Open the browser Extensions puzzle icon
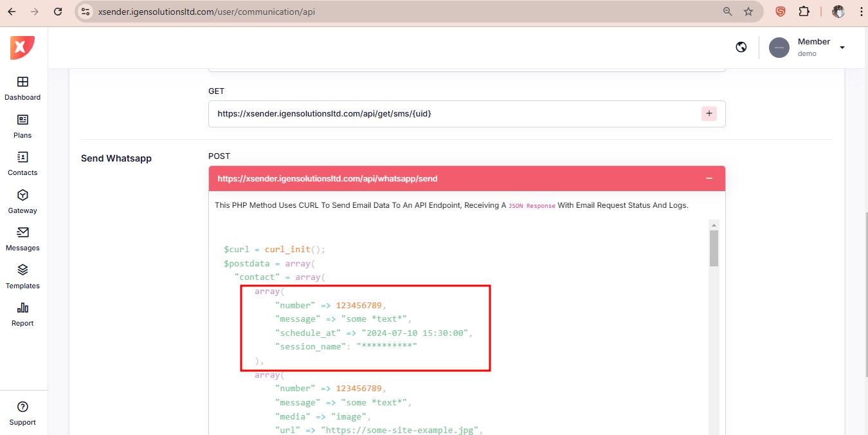 (x=804, y=12)
